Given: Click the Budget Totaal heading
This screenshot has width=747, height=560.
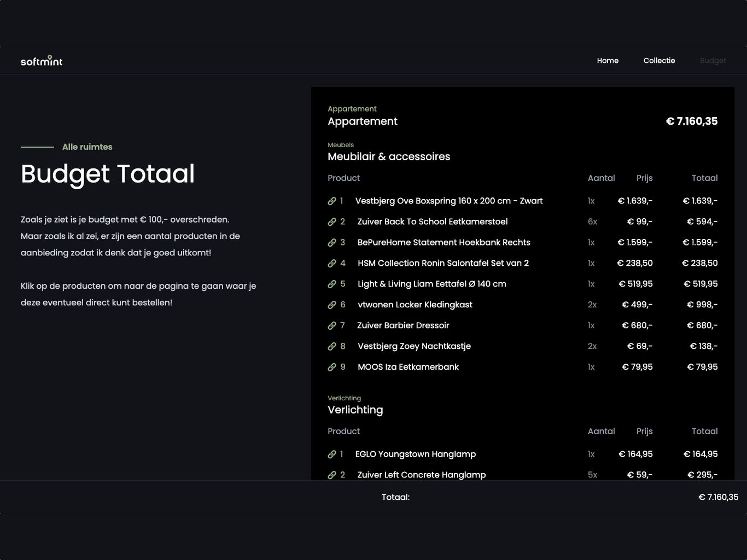Looking at the screenshot, I should 108,174.
